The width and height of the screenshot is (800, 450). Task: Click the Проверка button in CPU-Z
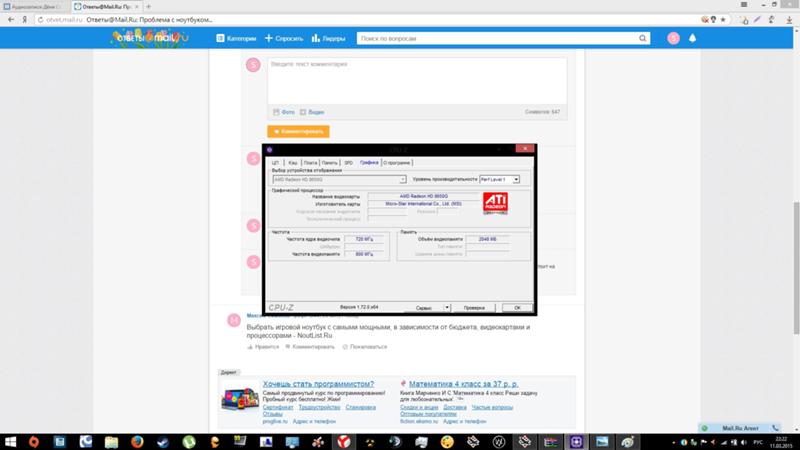click(x=474, y=308)
